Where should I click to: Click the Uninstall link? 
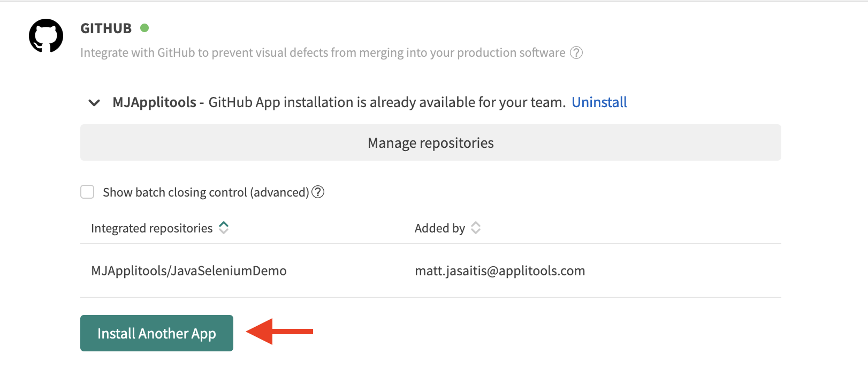point(599,102)
